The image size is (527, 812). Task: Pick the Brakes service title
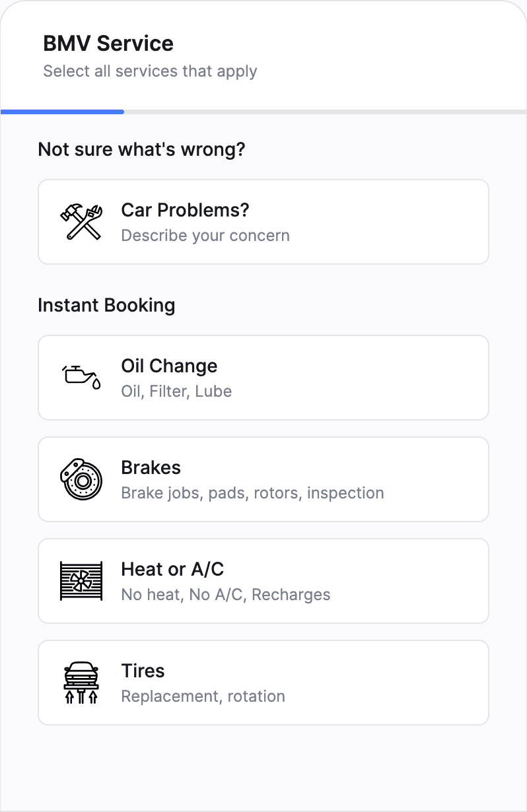coord(151,467)
